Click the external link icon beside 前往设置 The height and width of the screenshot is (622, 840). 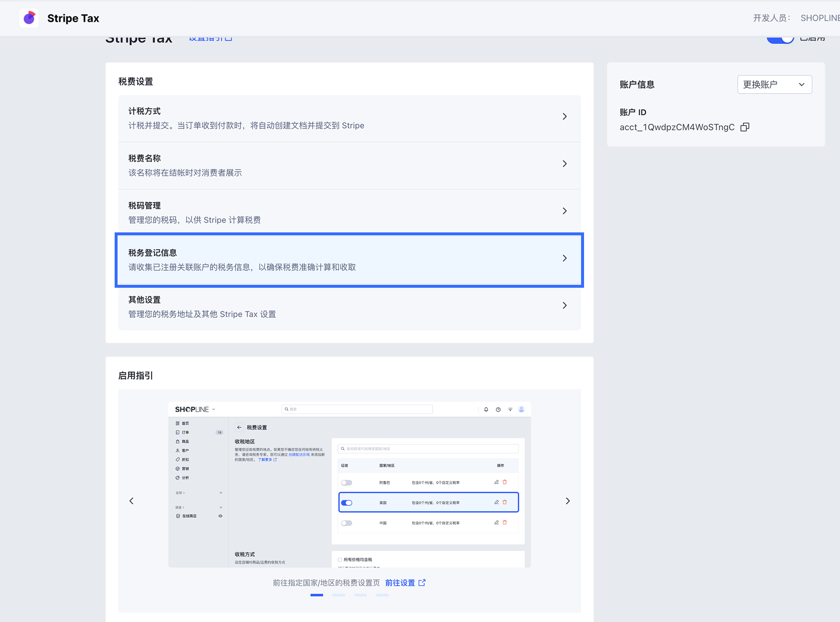coord(422,583)
